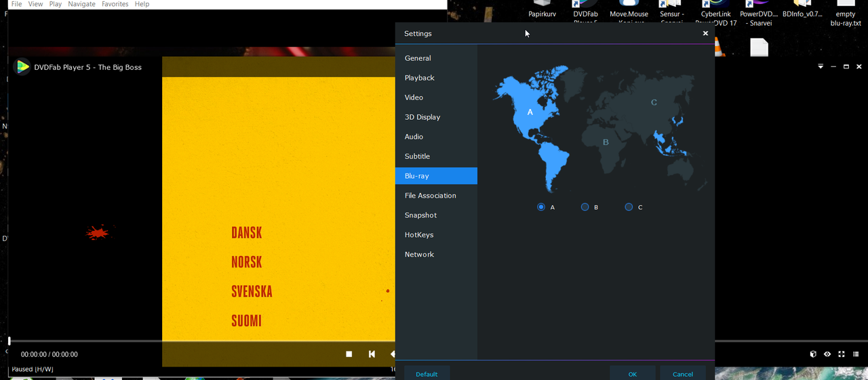Open the General settings category
This screenshot has height=380, width=868.
[x=436, y=58]
